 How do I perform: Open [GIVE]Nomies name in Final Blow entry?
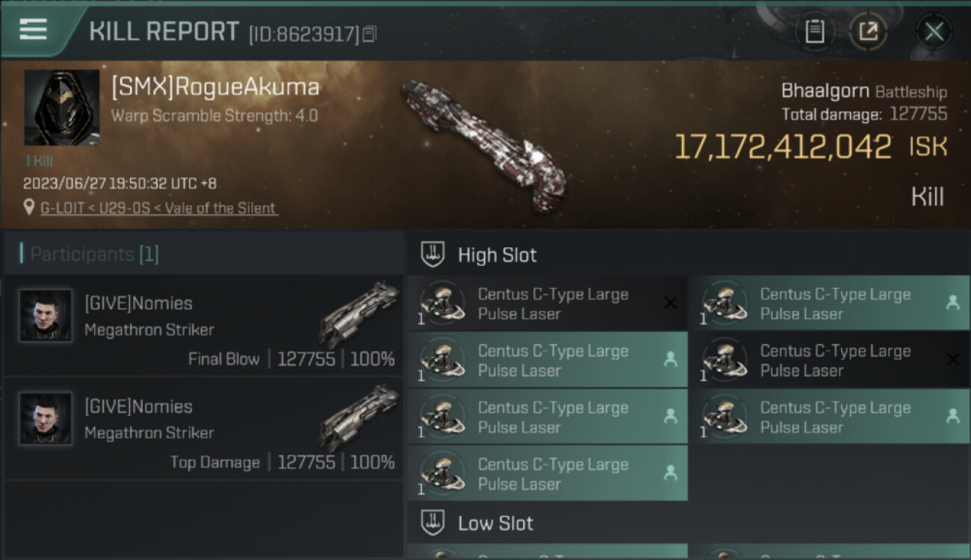[138, 303]
